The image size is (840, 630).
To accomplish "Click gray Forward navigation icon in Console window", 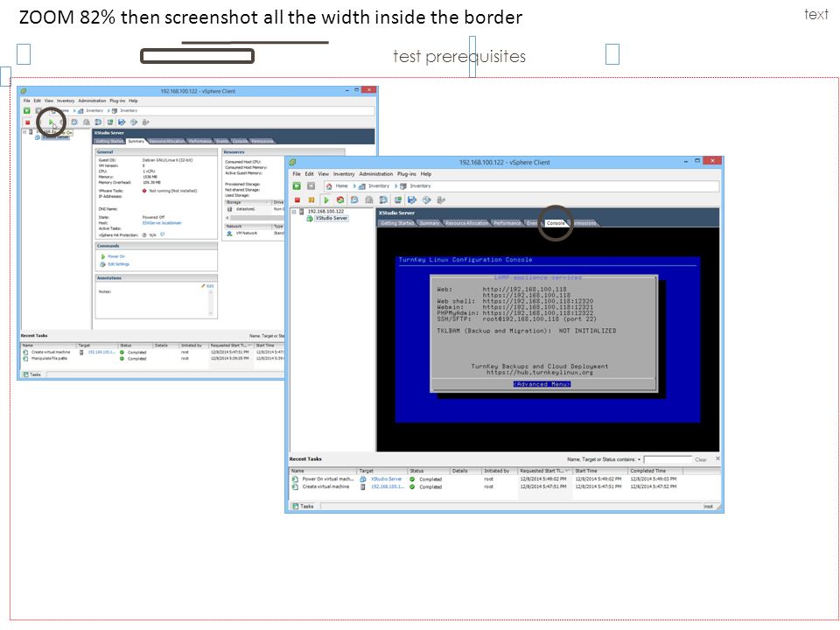I will 311,185.
